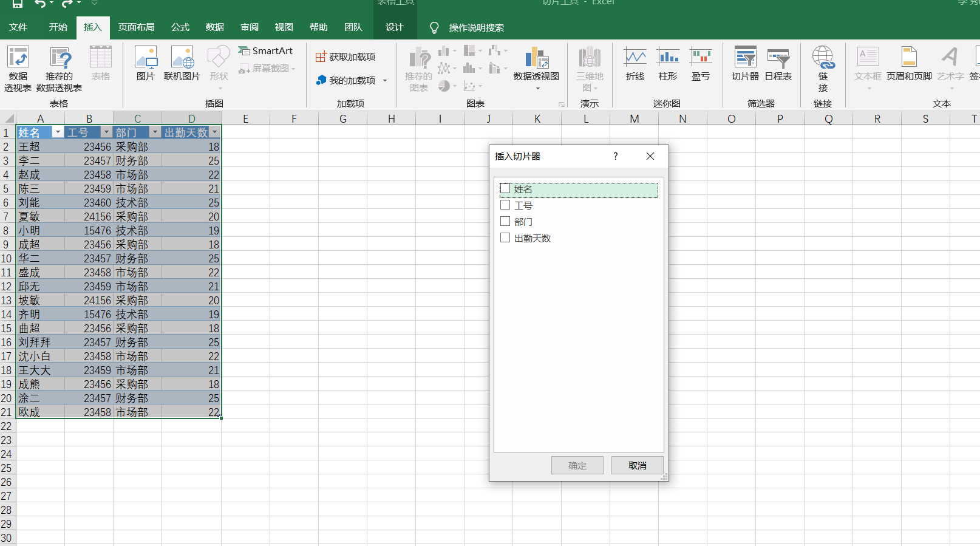Redo the last action
The width and height of the screenshot is (980, 546).
pos(67,4)
